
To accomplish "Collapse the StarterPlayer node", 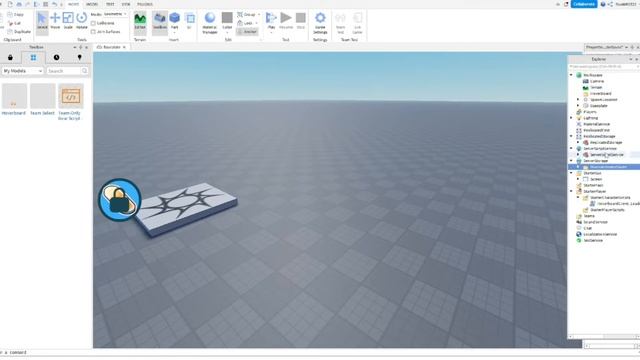I will [x=571, y=191].
